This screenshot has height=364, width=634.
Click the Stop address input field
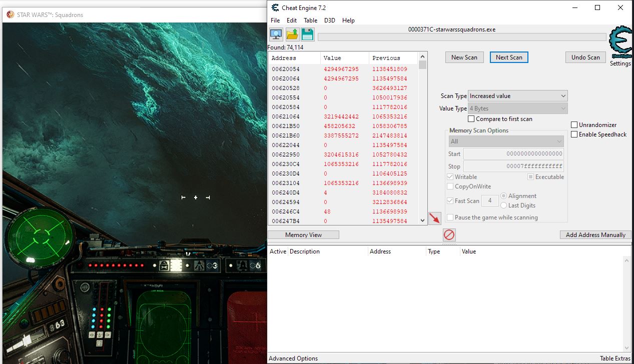[x=514, y=166]
